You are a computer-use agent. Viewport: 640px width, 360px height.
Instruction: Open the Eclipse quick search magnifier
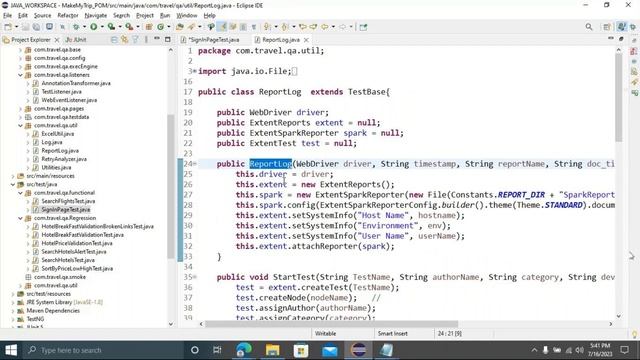[x=589, y=27]
